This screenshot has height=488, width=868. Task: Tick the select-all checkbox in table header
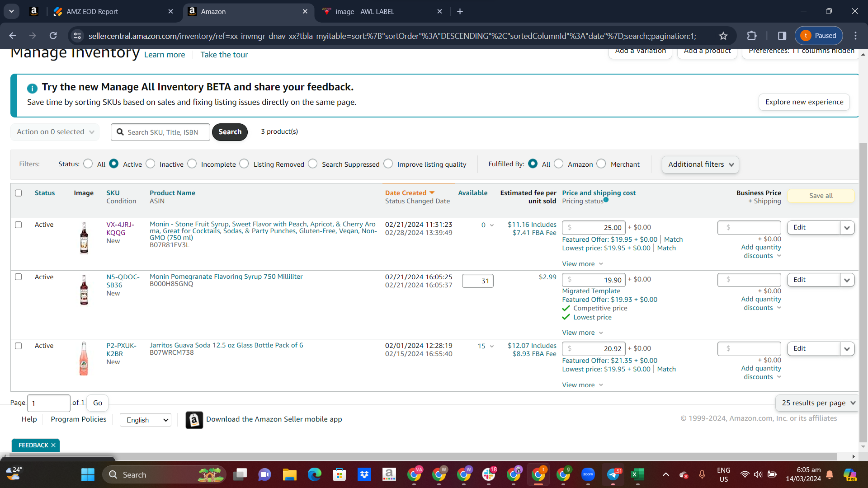pyautogui.click(x=19, y=193)
